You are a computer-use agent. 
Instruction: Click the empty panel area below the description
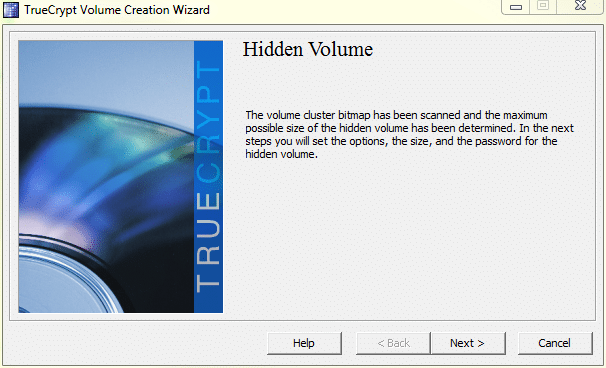[410, 236]
